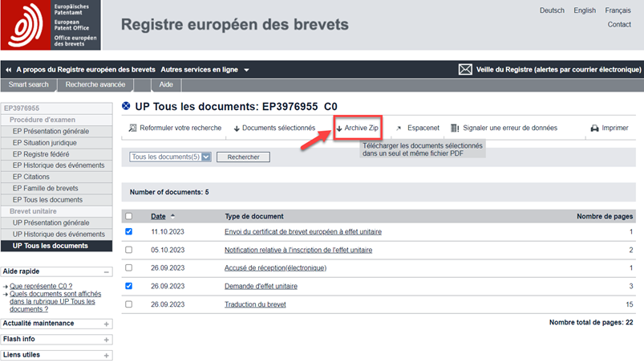Sort documents by the Date column header
The image size is (644, 363).
(x=159, y=216)
